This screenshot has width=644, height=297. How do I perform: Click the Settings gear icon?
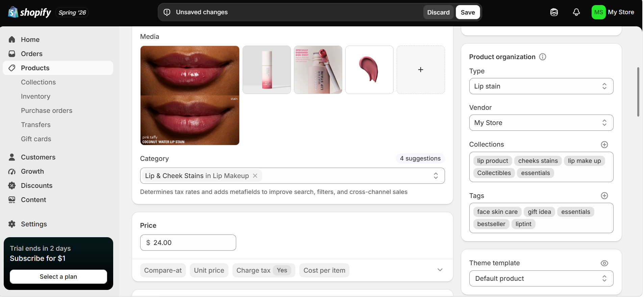pos(12,224)
